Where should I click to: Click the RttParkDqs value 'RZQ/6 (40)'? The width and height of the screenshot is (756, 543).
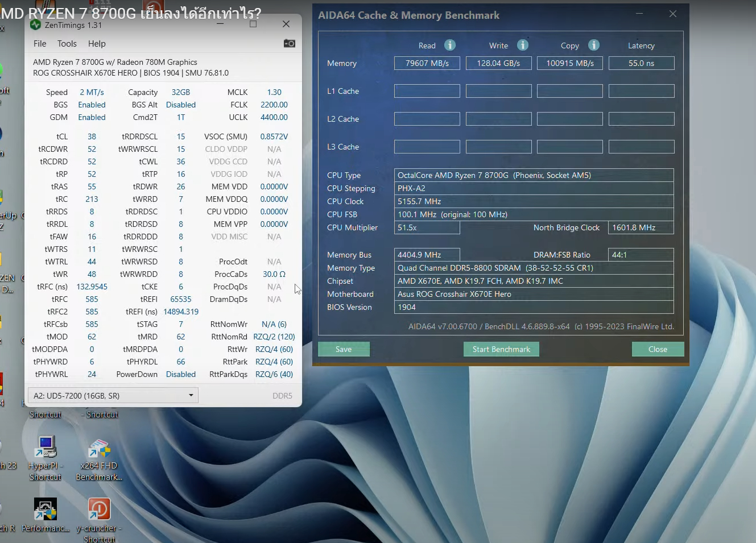[274, 374]
